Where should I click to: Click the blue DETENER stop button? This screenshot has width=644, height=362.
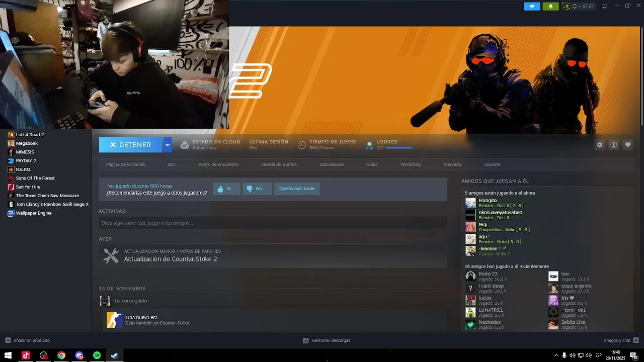(130, 145)
